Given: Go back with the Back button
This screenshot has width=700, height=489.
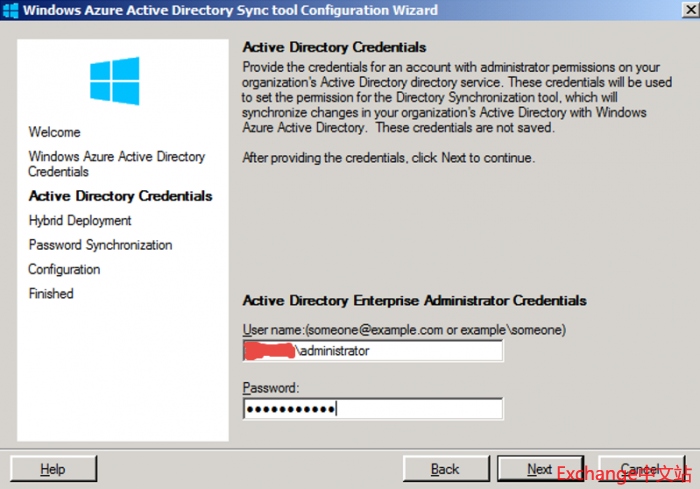Looking at the screenshot, I should (x=445, y=469).
